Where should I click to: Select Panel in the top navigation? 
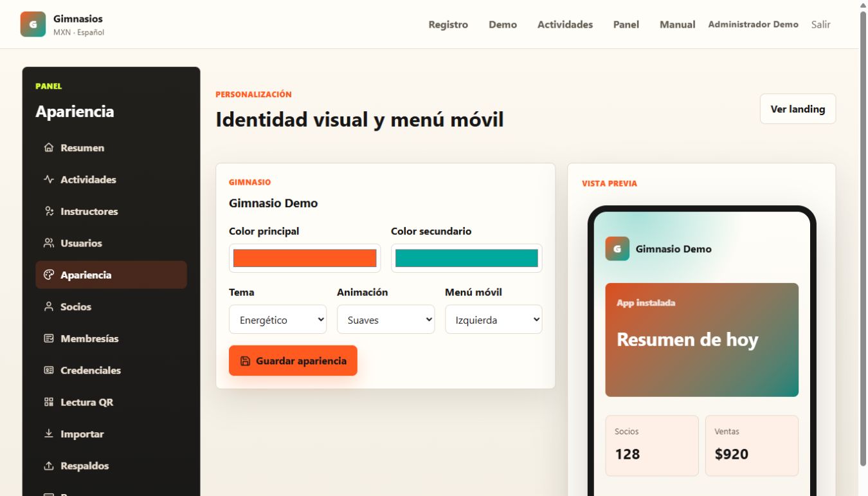coord(626,24)
